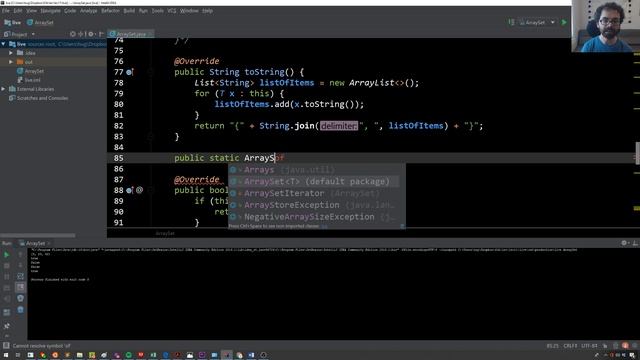This screenshot has width=640, height=360.
Task: Expand the out folder
Action: coord(11,62)
